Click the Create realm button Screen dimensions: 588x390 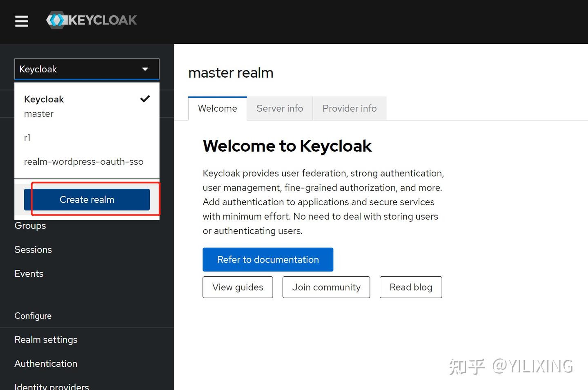point(87,199)
